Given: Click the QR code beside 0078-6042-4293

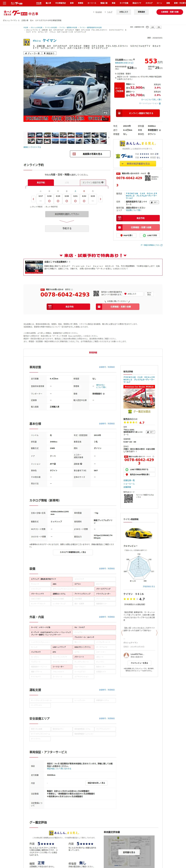Looking at the screenshot, I should tap(96, 294).
